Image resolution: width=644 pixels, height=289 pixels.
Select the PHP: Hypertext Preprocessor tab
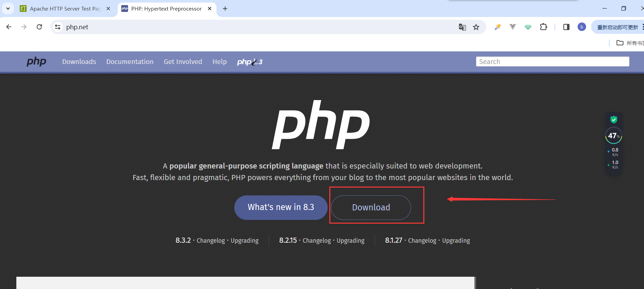167,9
